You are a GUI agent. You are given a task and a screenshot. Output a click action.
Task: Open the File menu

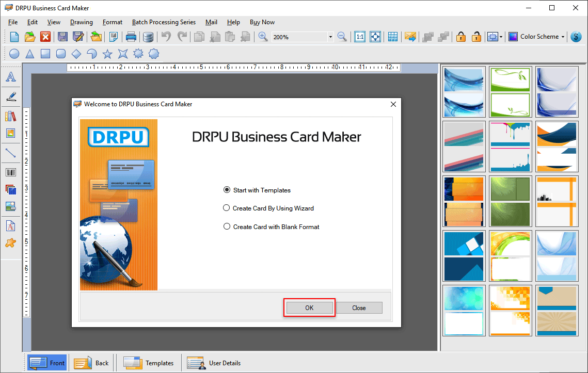[x=13, y=22]
